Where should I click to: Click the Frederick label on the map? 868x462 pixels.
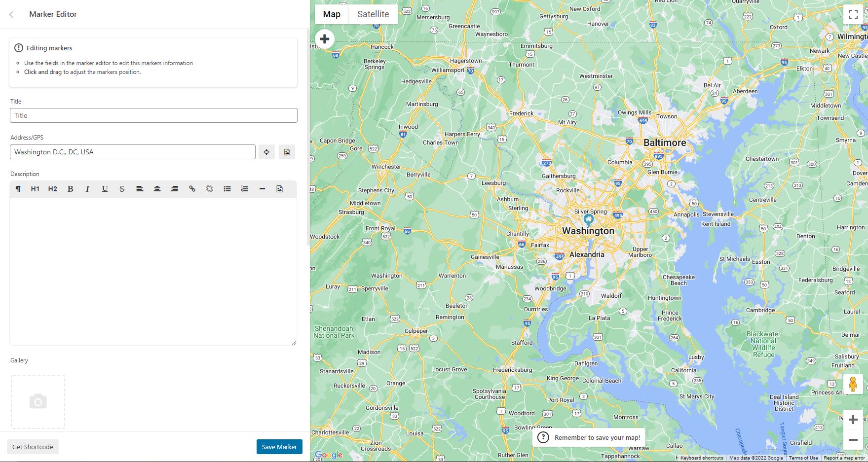[x=521, y=113]
